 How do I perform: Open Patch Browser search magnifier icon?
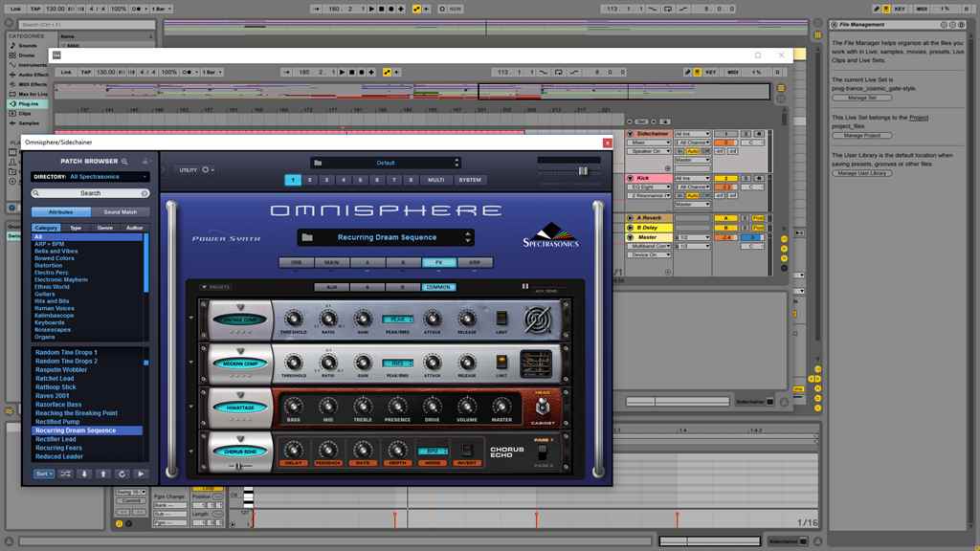[x=125, y=161]
